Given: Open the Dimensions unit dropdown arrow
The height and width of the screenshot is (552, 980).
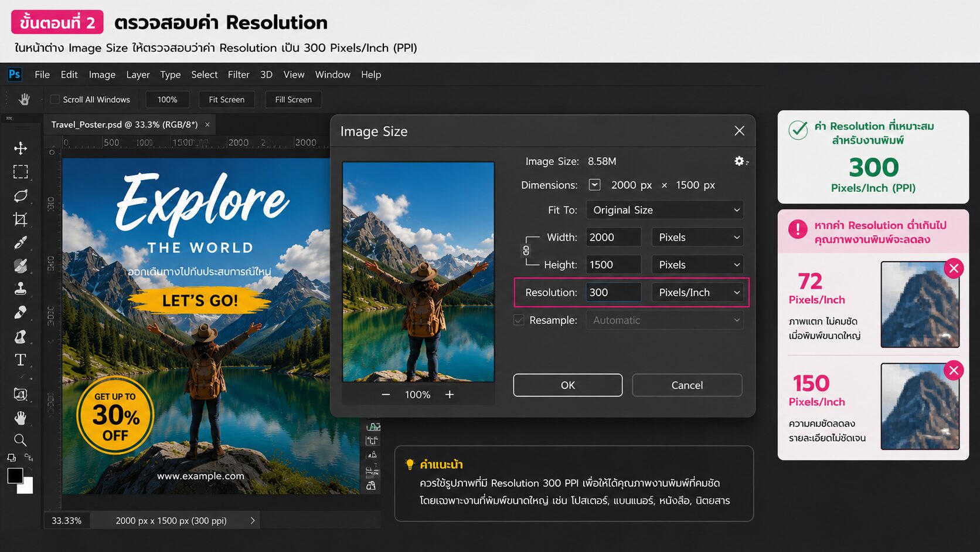Looking at the screenshot, I should (594, 185).
